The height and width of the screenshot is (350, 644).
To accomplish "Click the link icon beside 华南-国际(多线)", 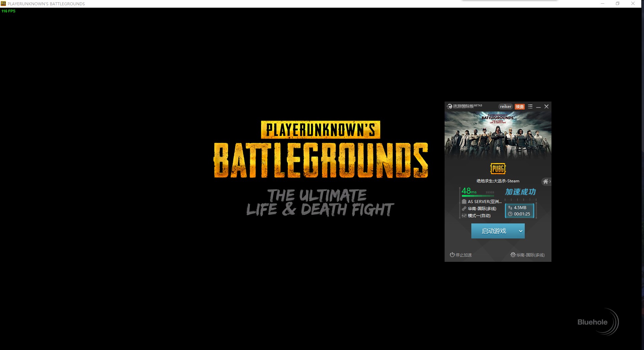I will coord(464,209).
